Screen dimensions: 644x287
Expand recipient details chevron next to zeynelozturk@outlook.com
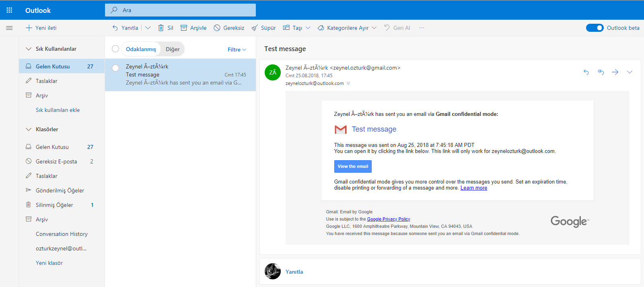[x=348, y=83]
